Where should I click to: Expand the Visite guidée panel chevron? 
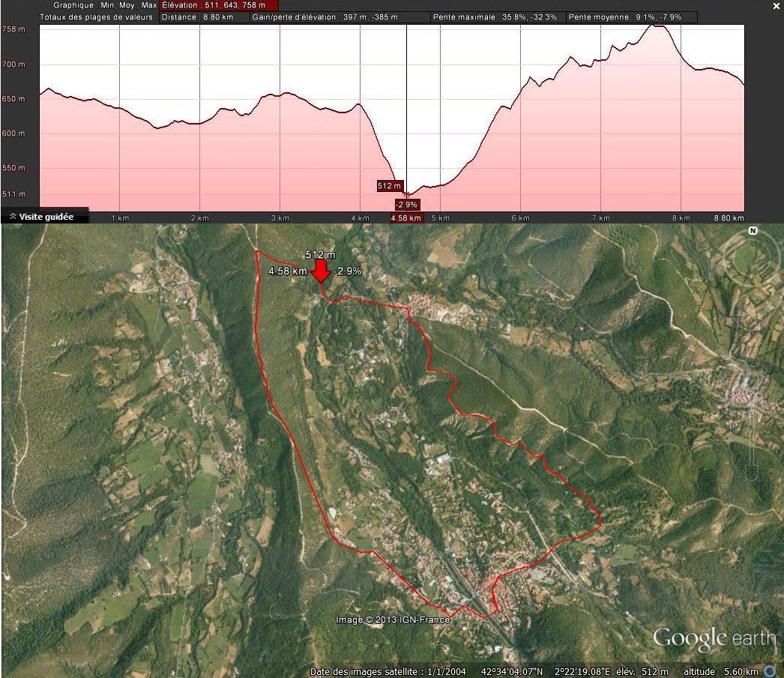coord(13,217)
